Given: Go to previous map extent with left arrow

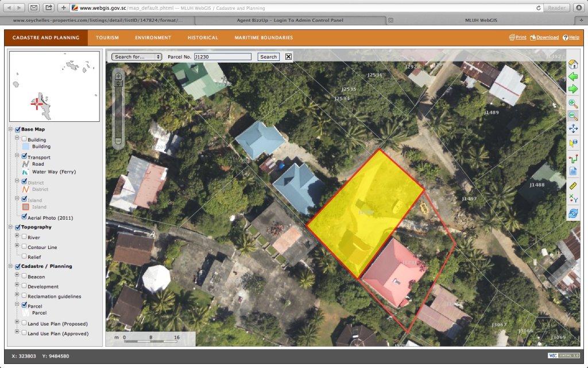Looking at the screenshot, I should 572,76.
